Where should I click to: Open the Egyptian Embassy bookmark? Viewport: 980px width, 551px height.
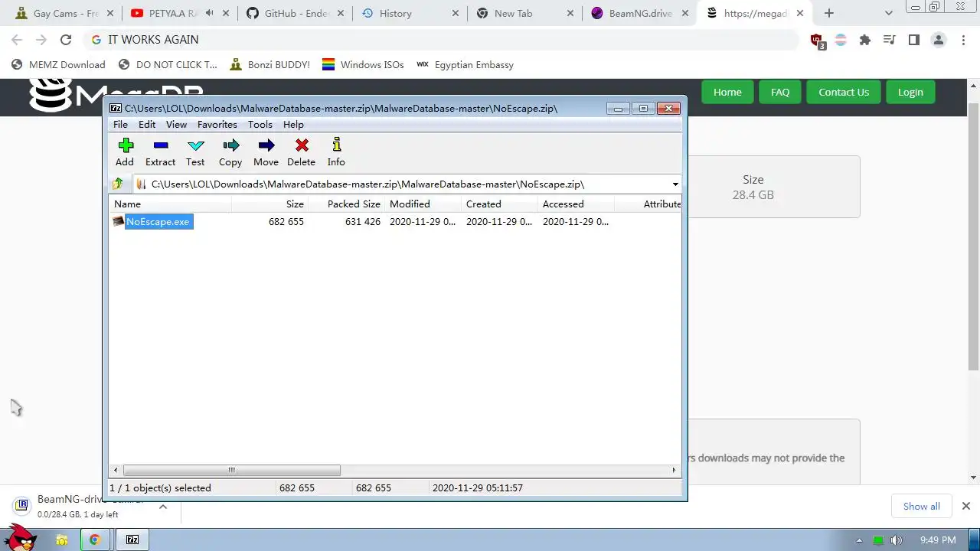(x=465, y=64)
